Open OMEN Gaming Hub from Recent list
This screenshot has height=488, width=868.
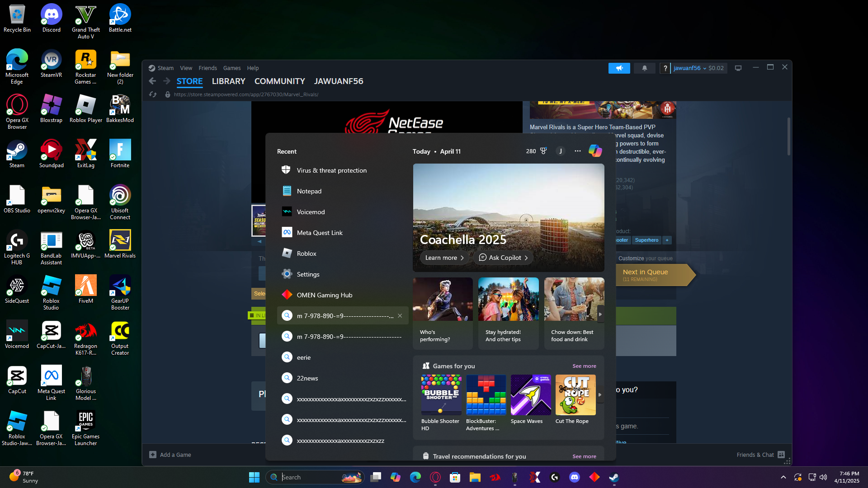click(x=343, y=295)
